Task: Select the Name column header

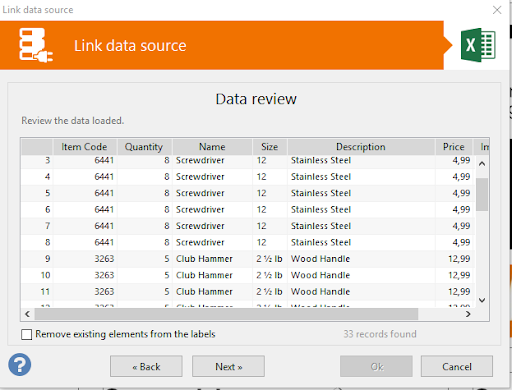Action: [212, 147]
